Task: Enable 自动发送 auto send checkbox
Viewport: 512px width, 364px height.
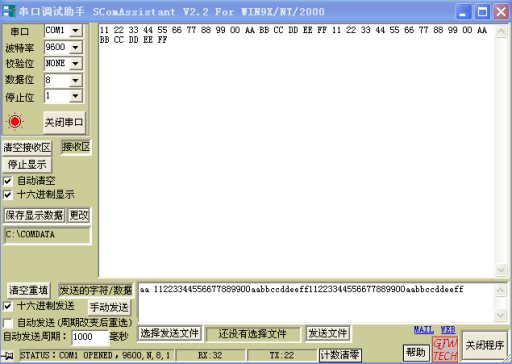Action: click(8, 322)
